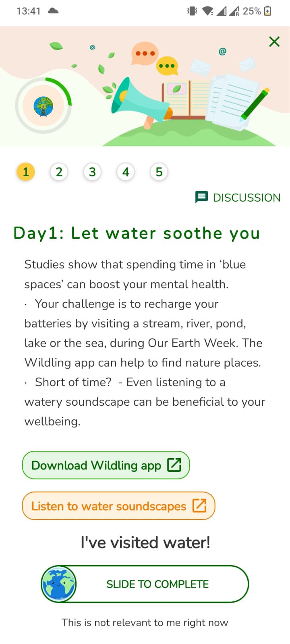The height and width of the screenshot is (644, 290).
Task: Tap the battery icon in status bar
Action: click(267, 11)
